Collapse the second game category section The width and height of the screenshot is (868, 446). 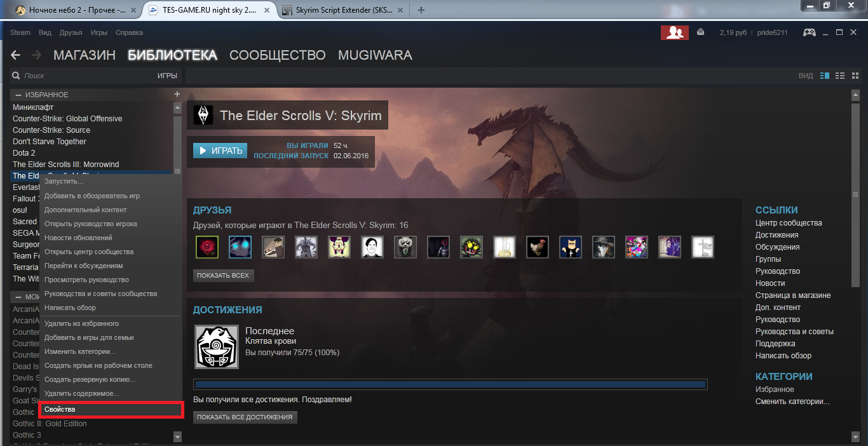pos(18,297)
